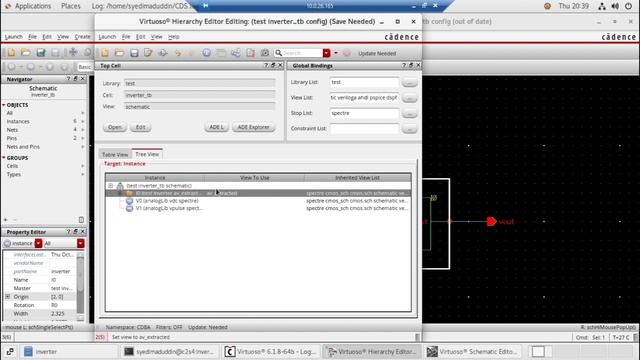Collapse the GROUPS section in Navigator

click(4, 158)
